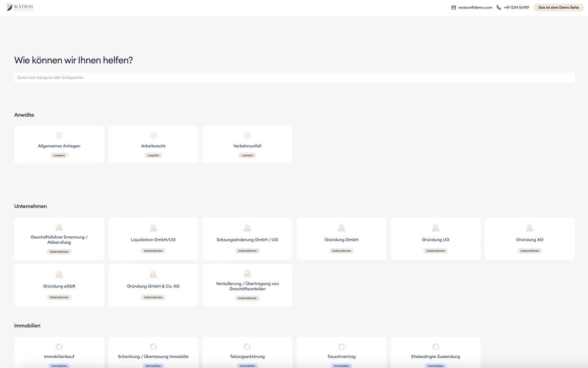Click the 'Liquidation GmbH/UG' card title

click(x=153, y=240)
